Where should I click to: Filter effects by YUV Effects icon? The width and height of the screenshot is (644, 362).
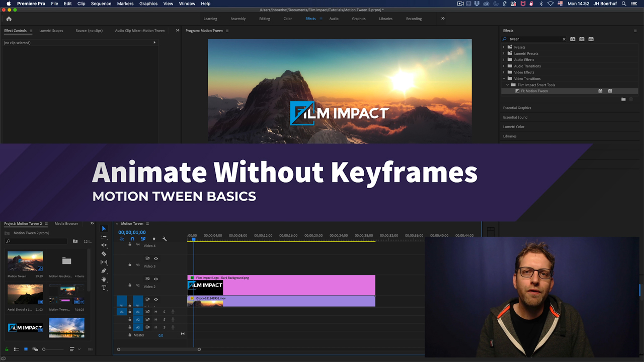[x=591, y=39]
